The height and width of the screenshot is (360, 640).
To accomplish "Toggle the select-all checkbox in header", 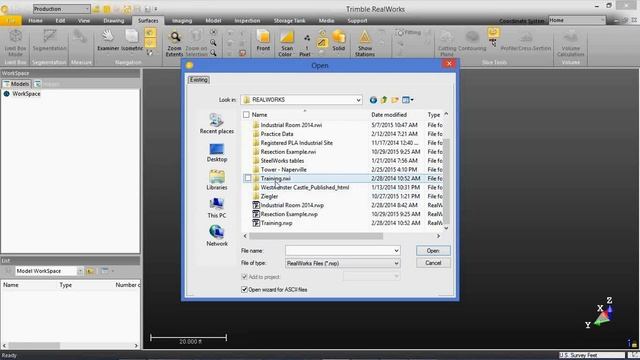I will tap(246, 115).
